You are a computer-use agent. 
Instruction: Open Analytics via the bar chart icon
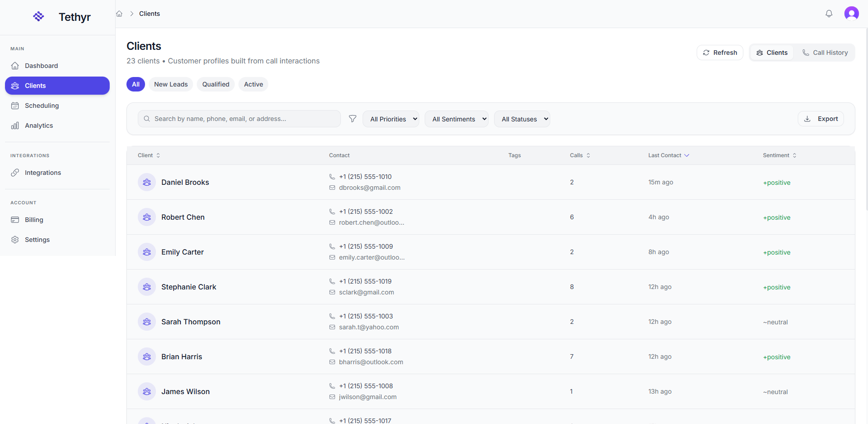tap(15, 125)
